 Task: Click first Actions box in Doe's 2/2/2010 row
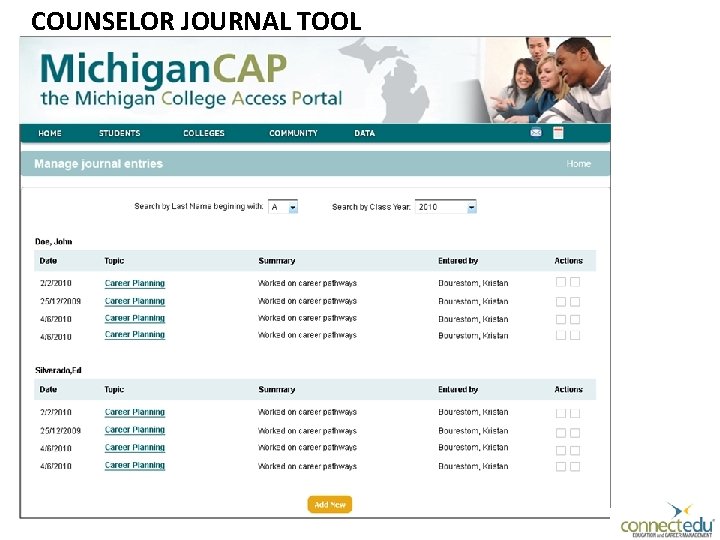tap(561, 282)
